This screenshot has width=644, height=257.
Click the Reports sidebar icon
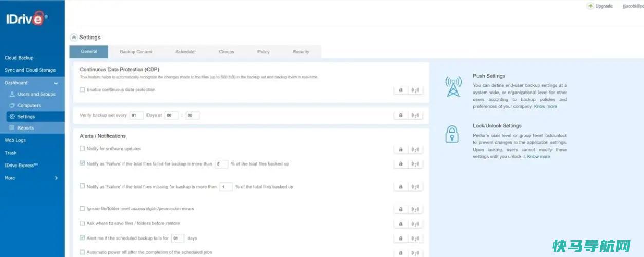click(x=12, y=128)
